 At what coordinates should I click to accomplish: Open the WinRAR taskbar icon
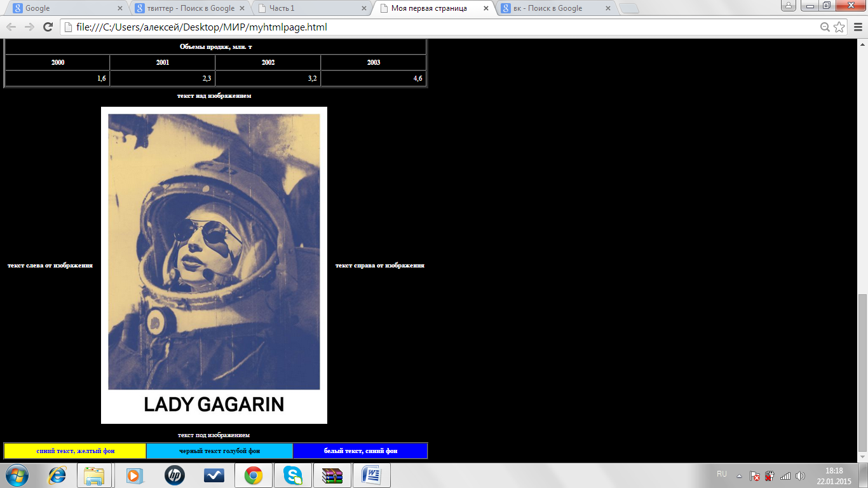pos(332,475)
